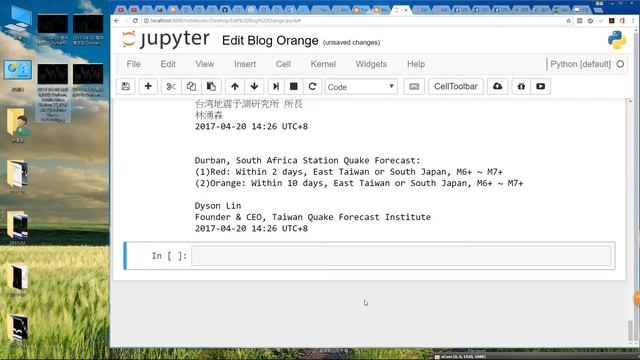The image size is (640, 360).
Task: Click the Python logo next to the title
Action: [x=617, y=40]
